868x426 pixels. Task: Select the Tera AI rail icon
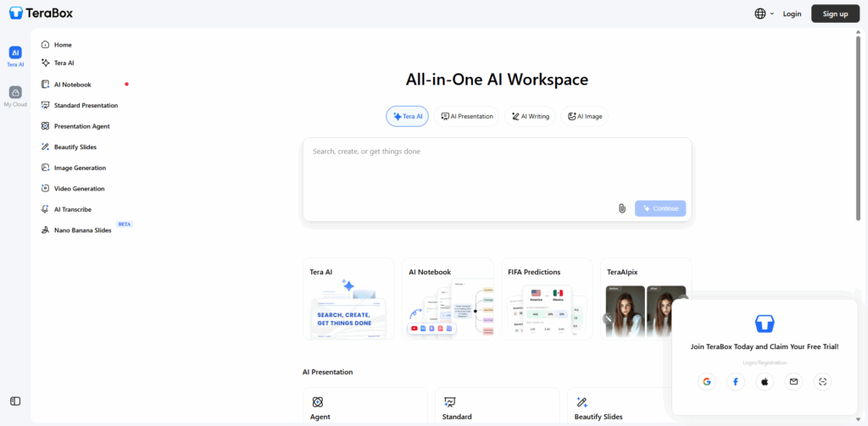(15, 57)
